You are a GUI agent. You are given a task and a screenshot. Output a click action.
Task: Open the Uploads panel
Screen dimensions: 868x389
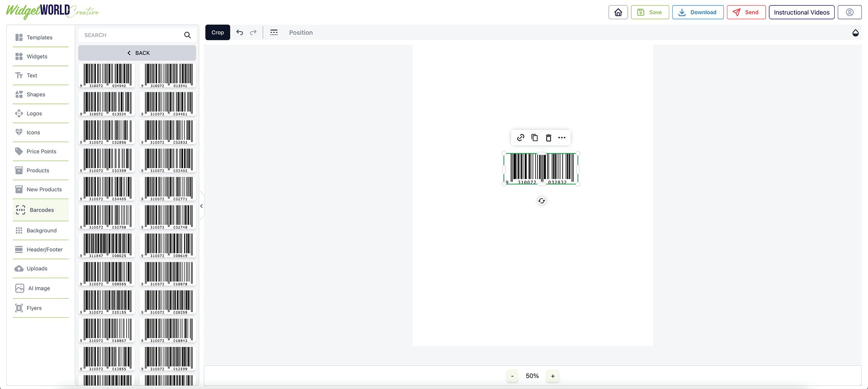point(40,269)
